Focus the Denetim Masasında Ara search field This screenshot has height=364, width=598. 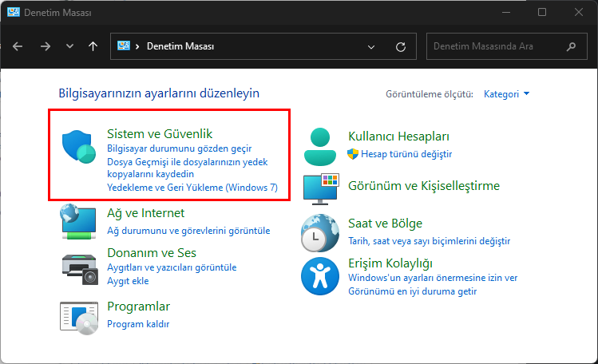[506, 46]
